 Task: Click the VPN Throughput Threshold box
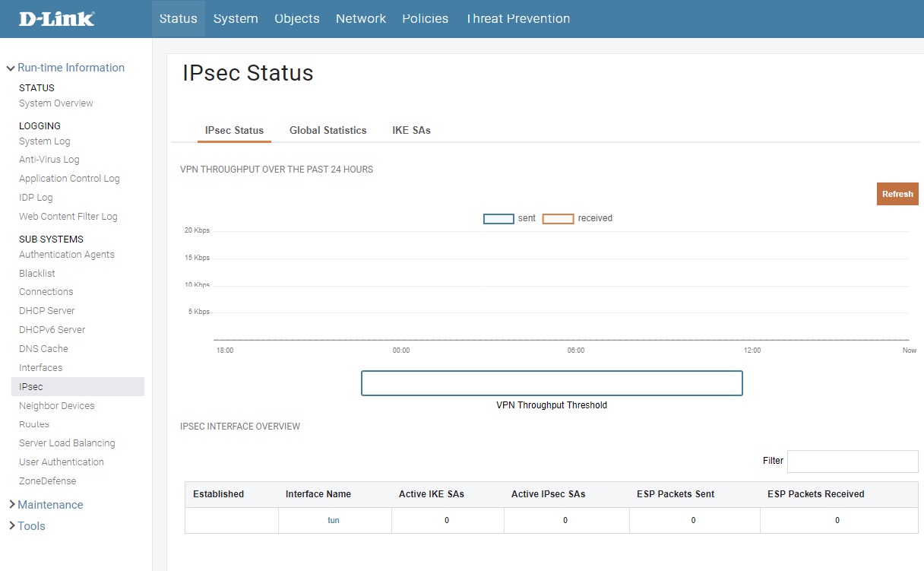pos(551,383)
